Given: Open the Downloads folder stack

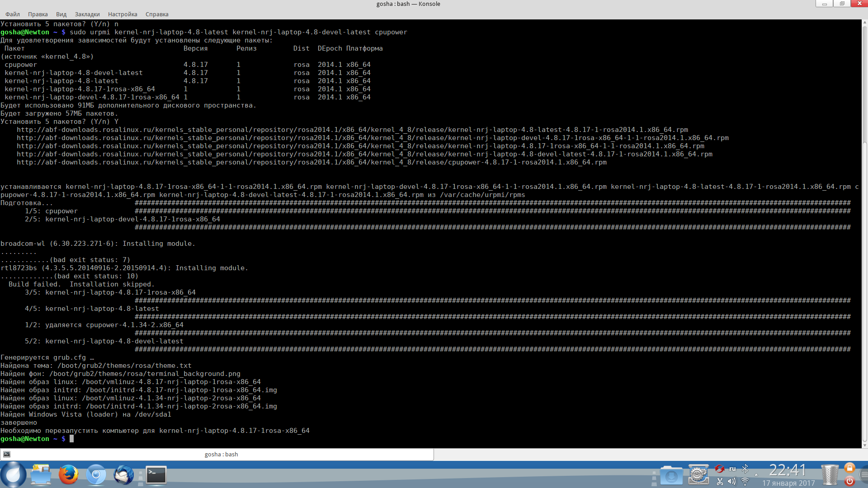Looking at the screenshot, I should tap(671, 475).
